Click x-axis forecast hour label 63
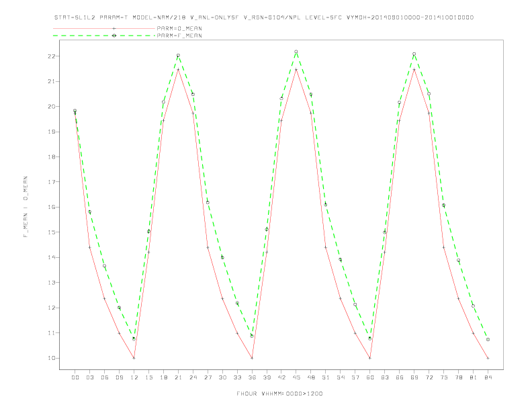 (x=385, y=377)
